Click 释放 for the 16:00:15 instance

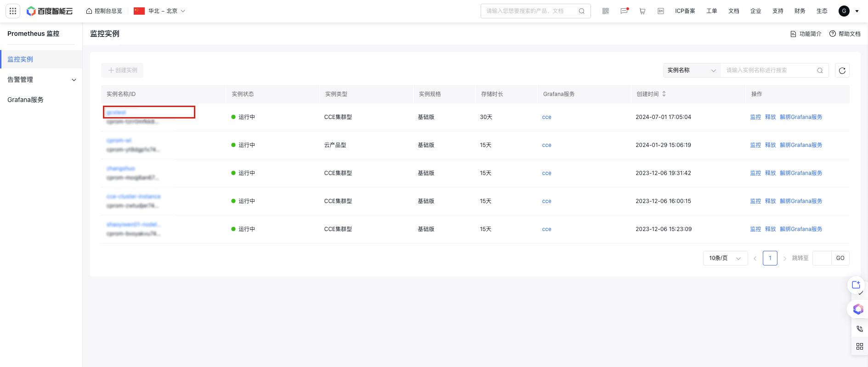(x=770, y=201)
